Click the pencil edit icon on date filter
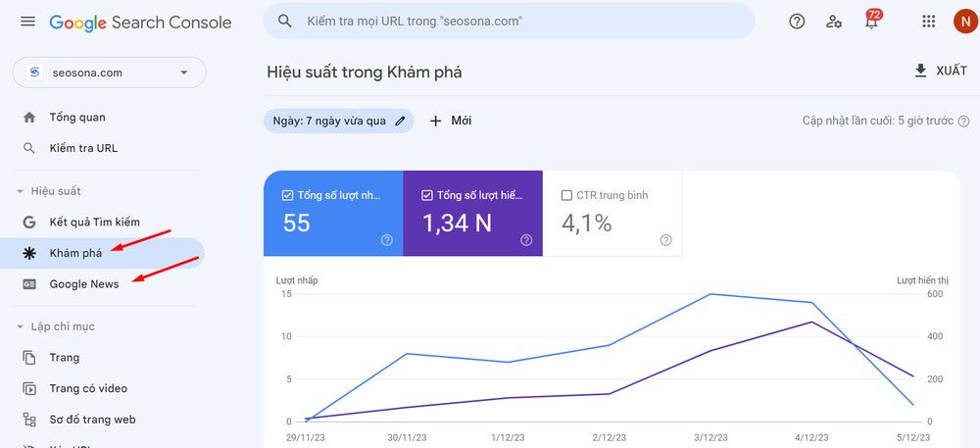 [400, 122]
